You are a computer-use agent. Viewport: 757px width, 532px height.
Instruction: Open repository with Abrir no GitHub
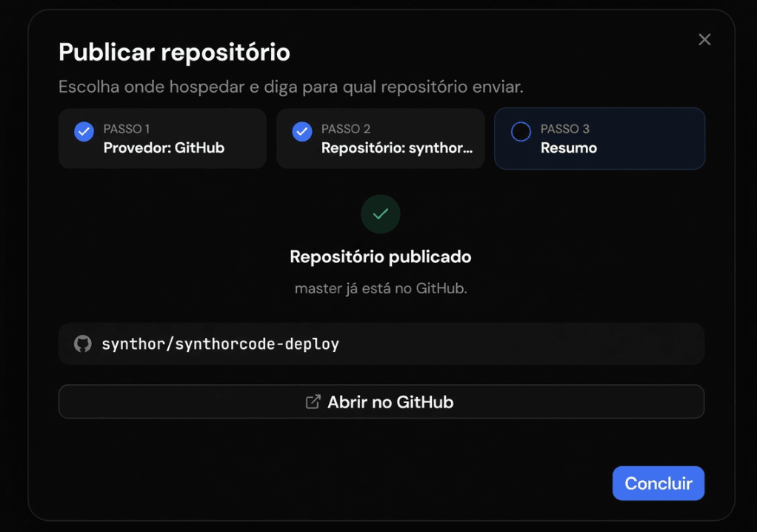381,402
